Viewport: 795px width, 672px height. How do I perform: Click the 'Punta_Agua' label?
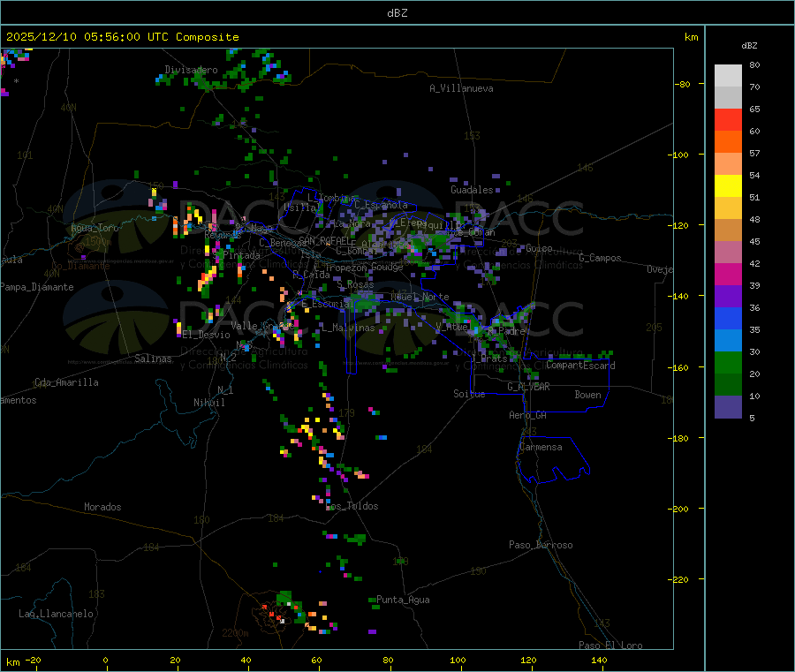[x=403, y=600]
